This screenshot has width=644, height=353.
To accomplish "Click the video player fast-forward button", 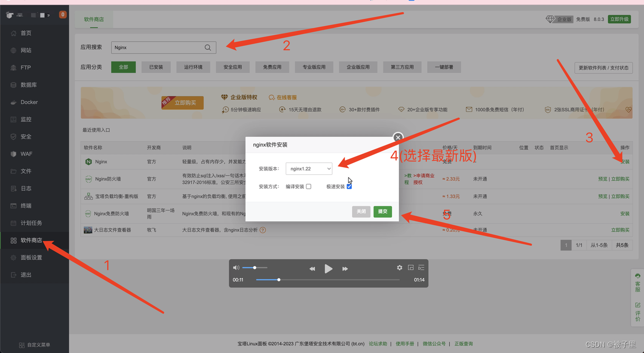I will coord(345,269).
